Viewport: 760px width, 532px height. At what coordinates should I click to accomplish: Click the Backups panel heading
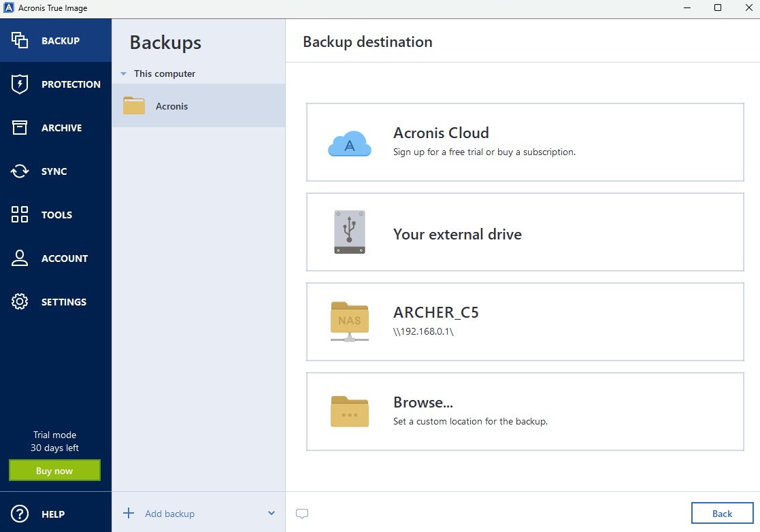[x=165, y=43]
